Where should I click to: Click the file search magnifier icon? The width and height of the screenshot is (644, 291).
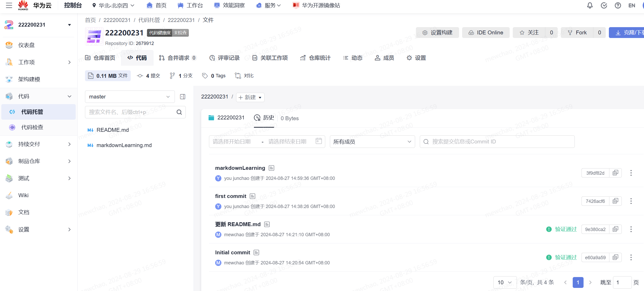click(x=179, y=112)
